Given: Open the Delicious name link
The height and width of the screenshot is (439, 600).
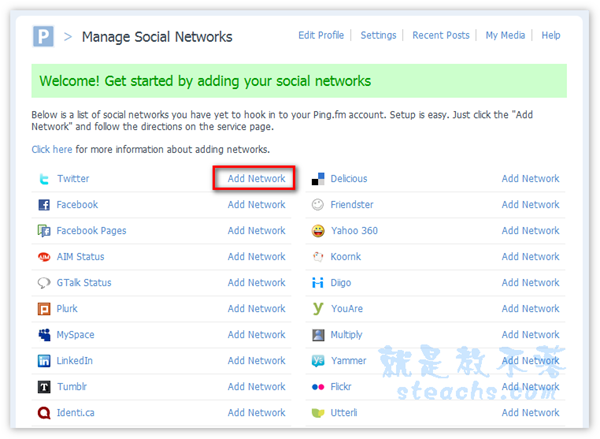Looking at the screenshot, I should pyautogui.click(x=349, y=179).
